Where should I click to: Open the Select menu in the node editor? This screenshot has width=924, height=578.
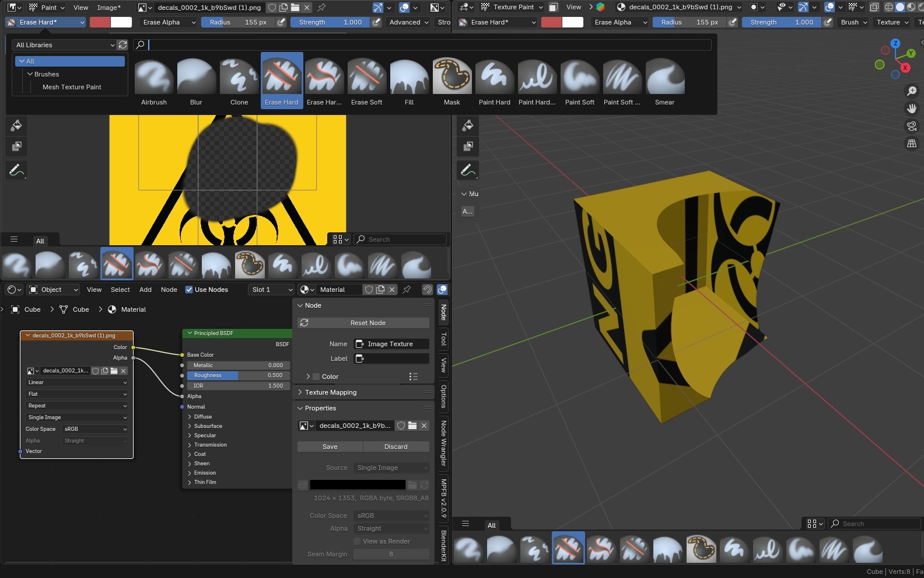point(120,290)
